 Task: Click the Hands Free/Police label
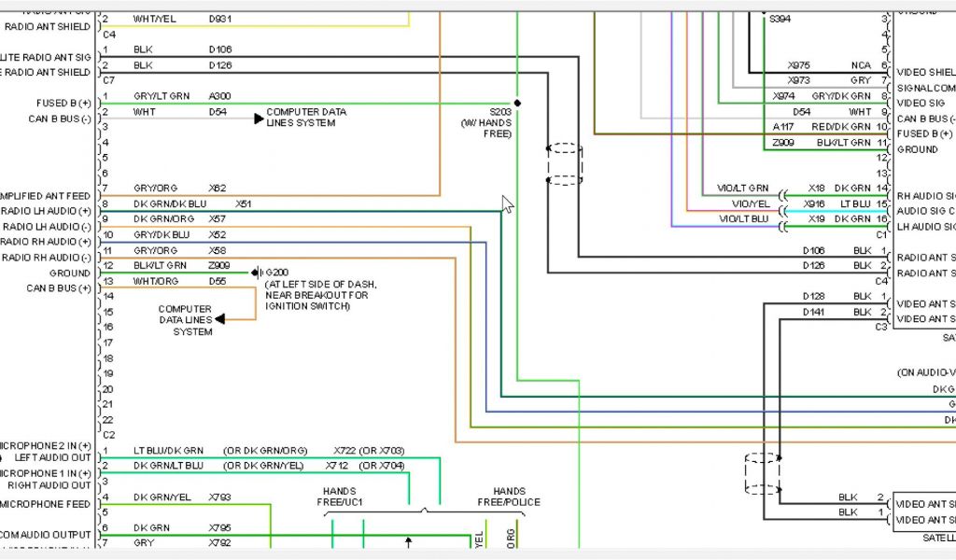[509, 497]
